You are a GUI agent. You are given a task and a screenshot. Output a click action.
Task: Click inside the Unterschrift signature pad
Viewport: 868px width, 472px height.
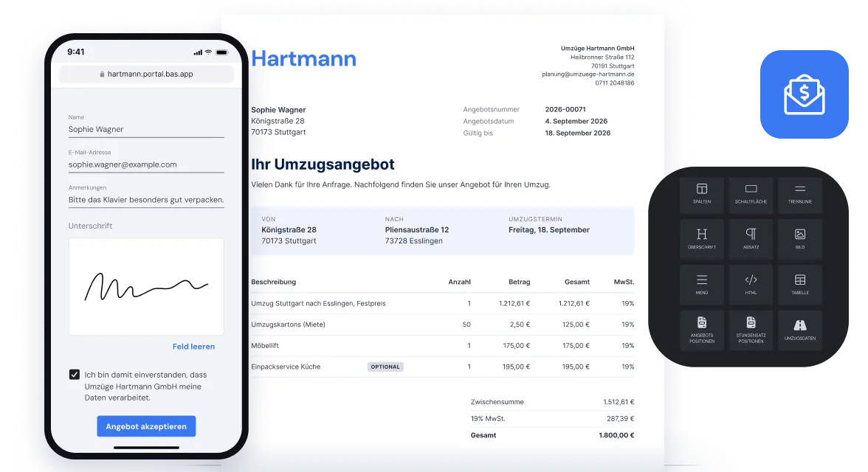pyautogui.click(x=146, y=287)
